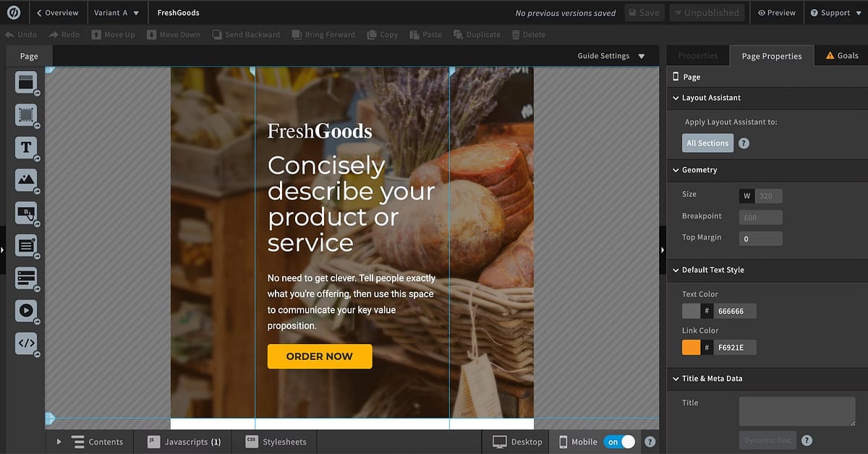Click the Link Color hex field F6921E
Screen dimensions: 868x454
734,348
